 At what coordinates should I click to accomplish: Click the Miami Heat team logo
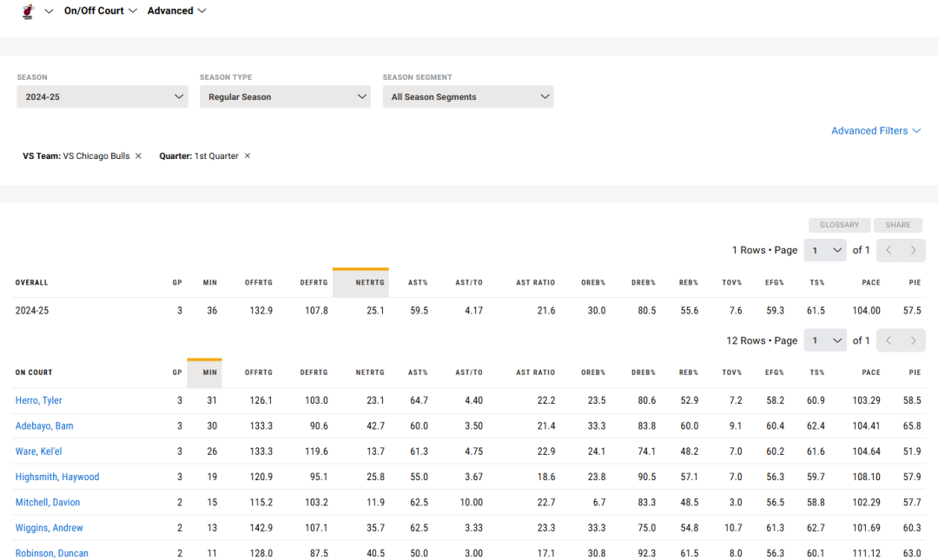click(x=28, y=10)
